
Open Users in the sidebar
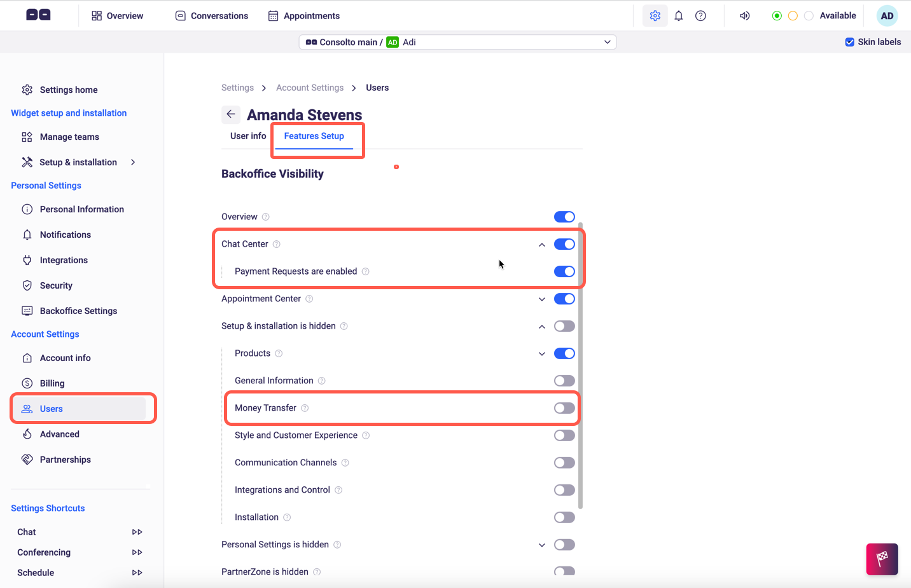(83, 409)
